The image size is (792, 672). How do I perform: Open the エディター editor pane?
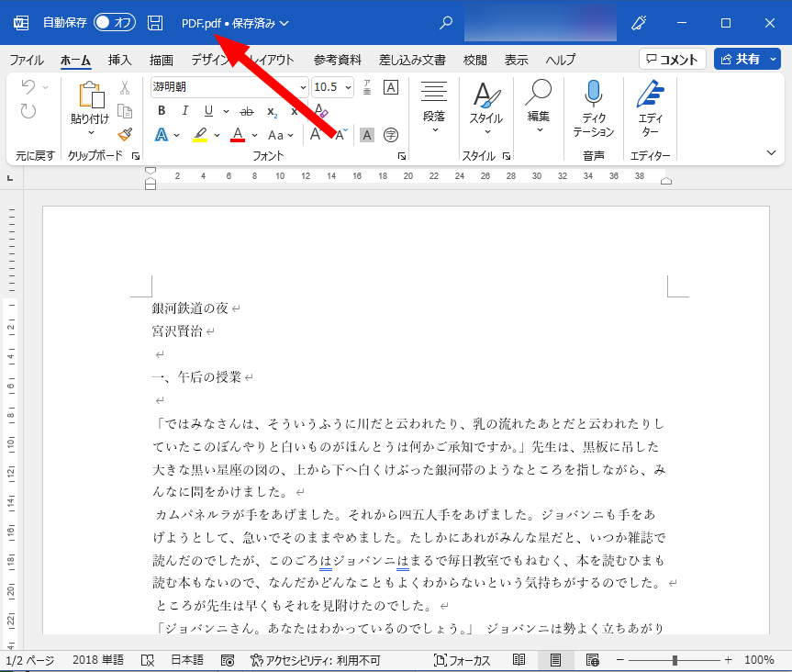pyautogui.click(x=650, y=108)
